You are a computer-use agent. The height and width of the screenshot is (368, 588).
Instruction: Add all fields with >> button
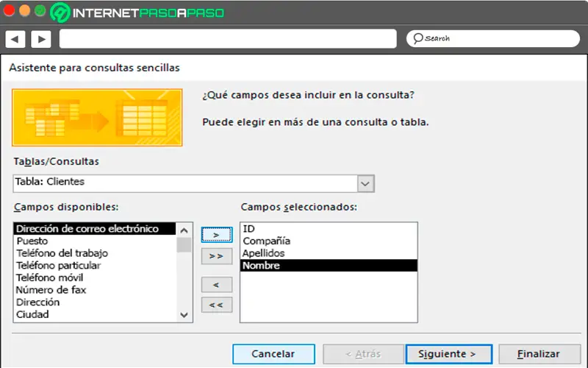216,256
